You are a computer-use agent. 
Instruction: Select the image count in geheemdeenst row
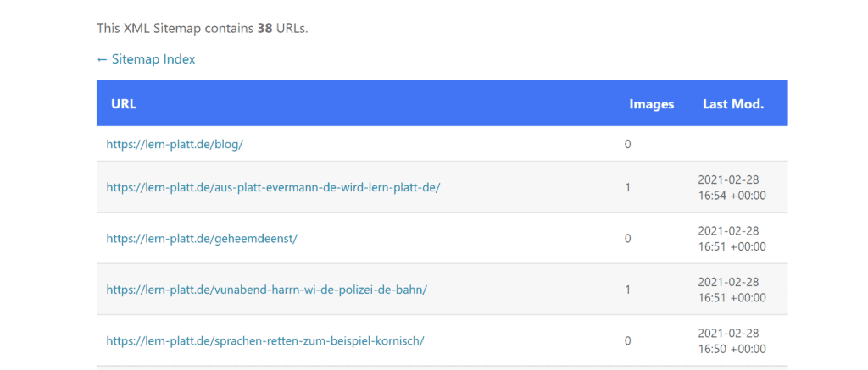(628, 239)
